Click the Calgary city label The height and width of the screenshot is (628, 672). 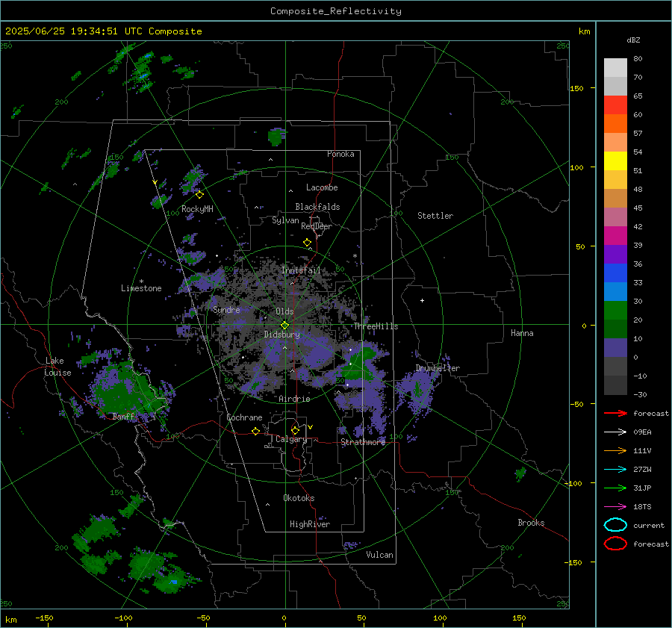[291, 439]
